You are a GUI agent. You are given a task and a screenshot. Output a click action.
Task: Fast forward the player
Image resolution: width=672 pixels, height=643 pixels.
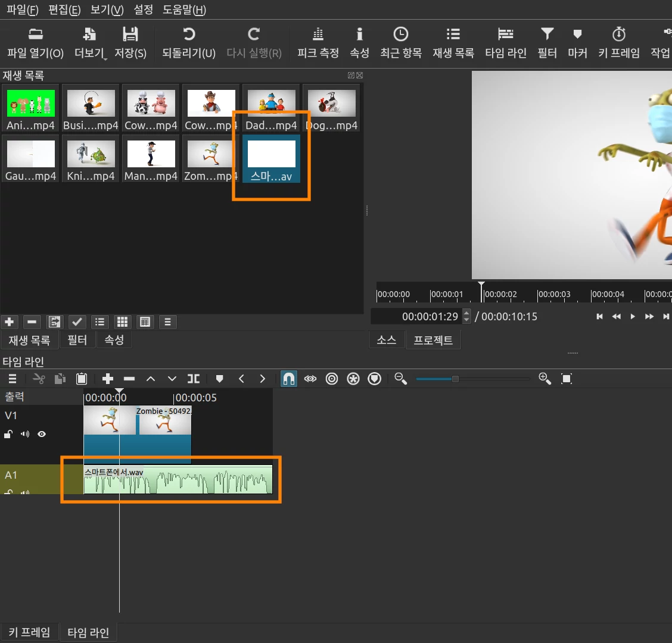click(x=649, y=317)
